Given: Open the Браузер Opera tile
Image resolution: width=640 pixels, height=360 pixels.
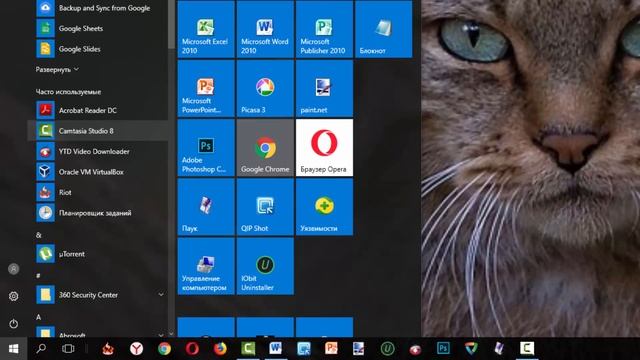Looking at the screenshot, I should tap(324, 148).
